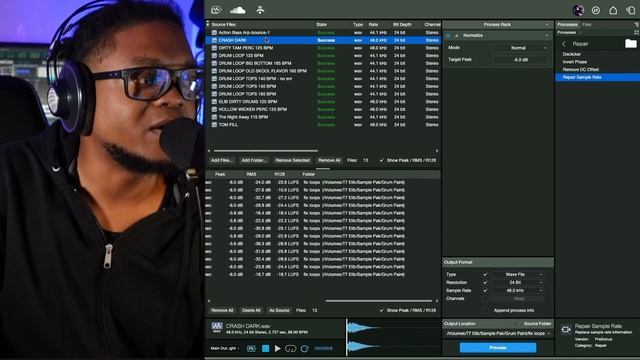
Task: Click the source files horizontal scrollbar
Action: point(265,151)
